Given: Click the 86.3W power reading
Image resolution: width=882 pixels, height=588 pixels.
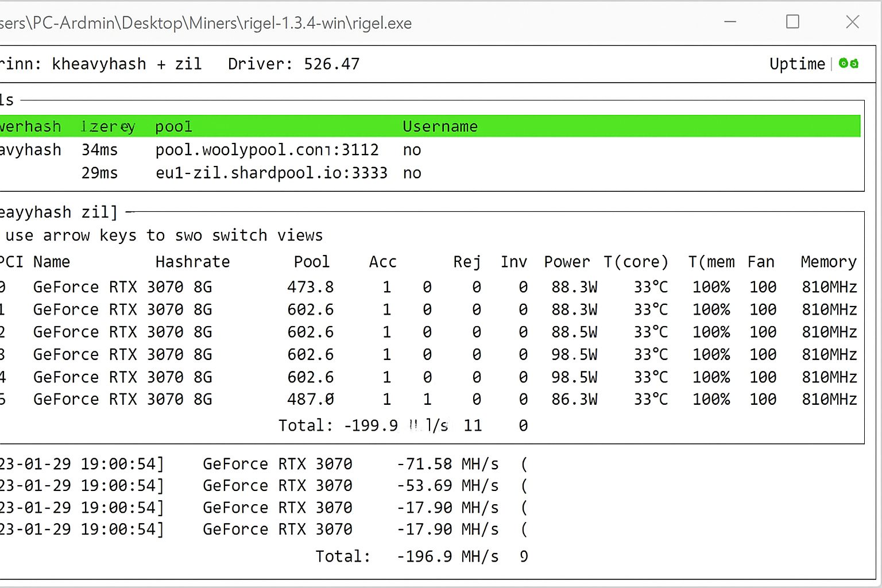Looking at the screenshot, I should tap(574, 399).
